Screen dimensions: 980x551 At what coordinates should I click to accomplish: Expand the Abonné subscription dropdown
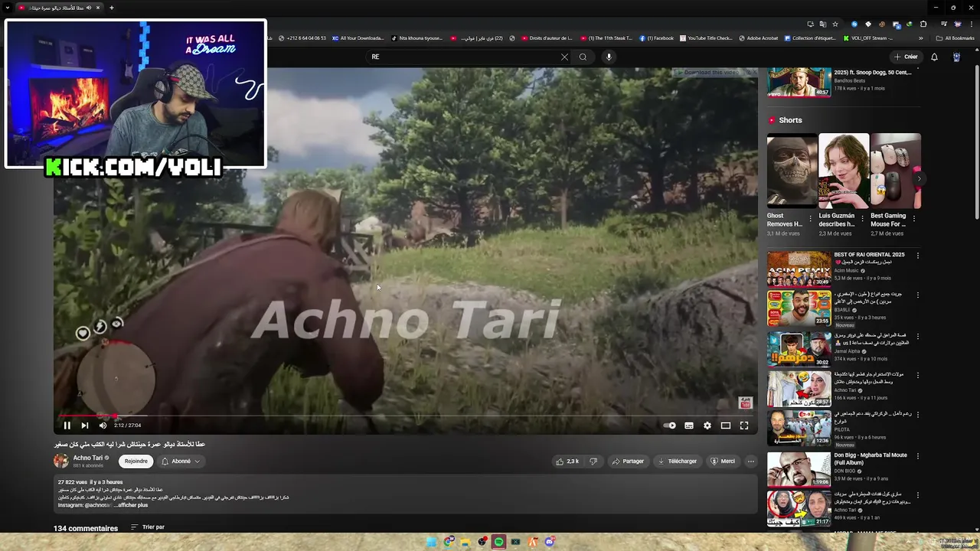[181, 461]
